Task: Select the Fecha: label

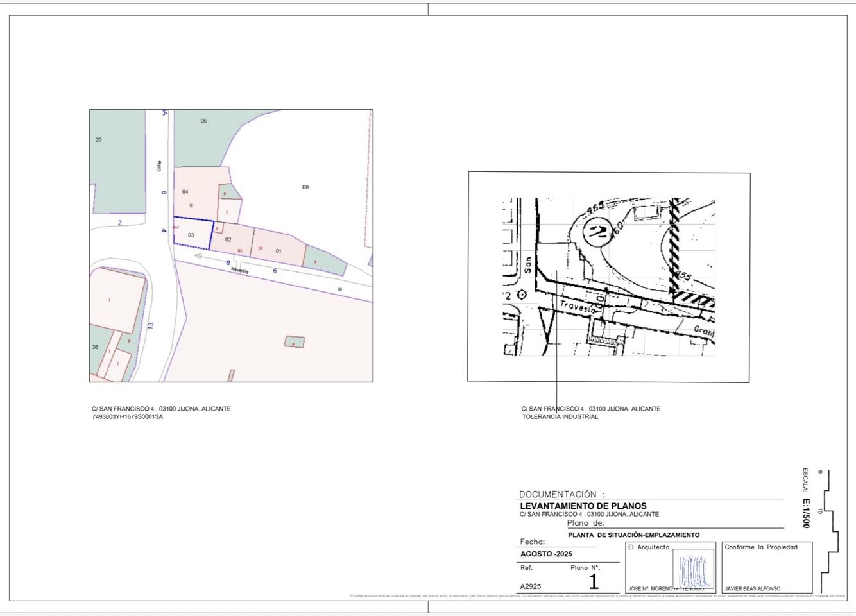Action: point(533,542)
